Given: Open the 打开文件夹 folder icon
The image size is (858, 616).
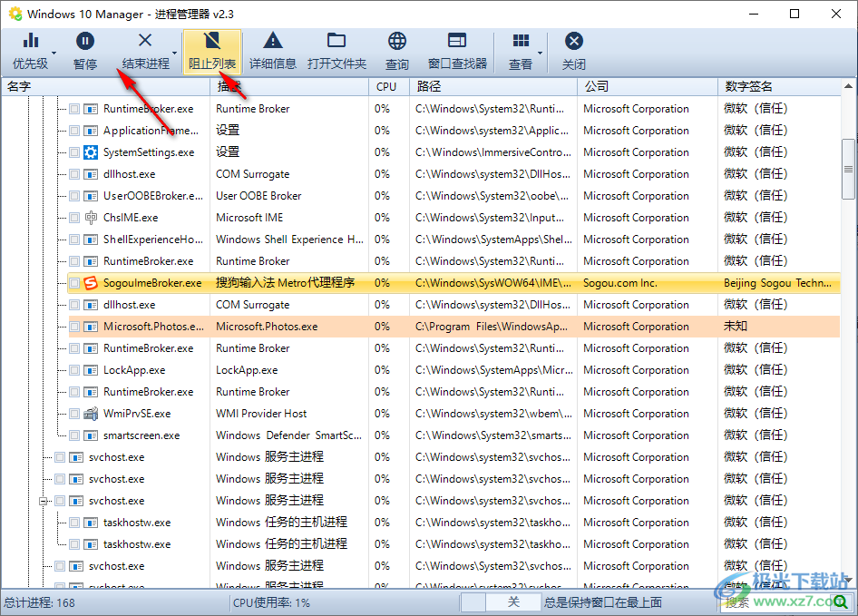Looking at the screenshot, I should [336, 41].
